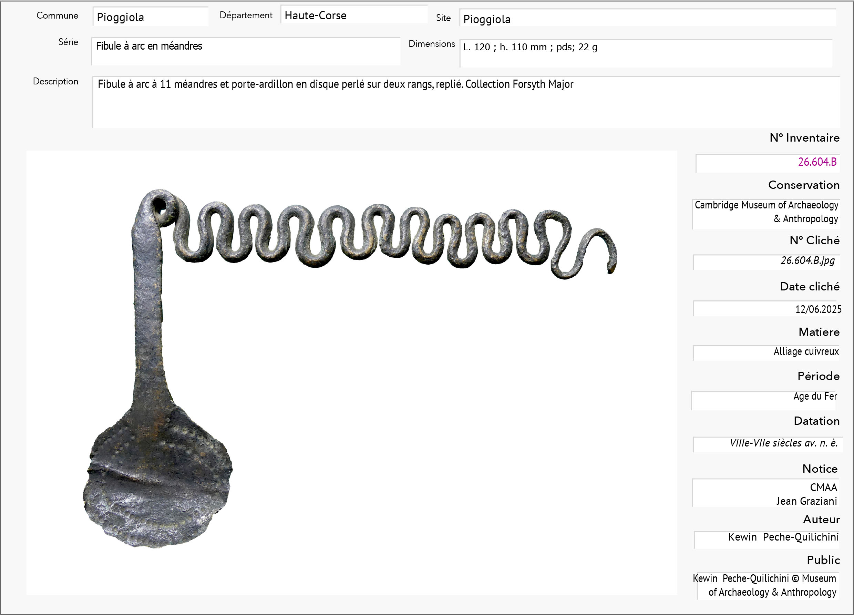Click the Auteur field Kewin Peche-Quilichini
Image resolution: width=854 pixels, height=616 pixels.
(766, 538)
